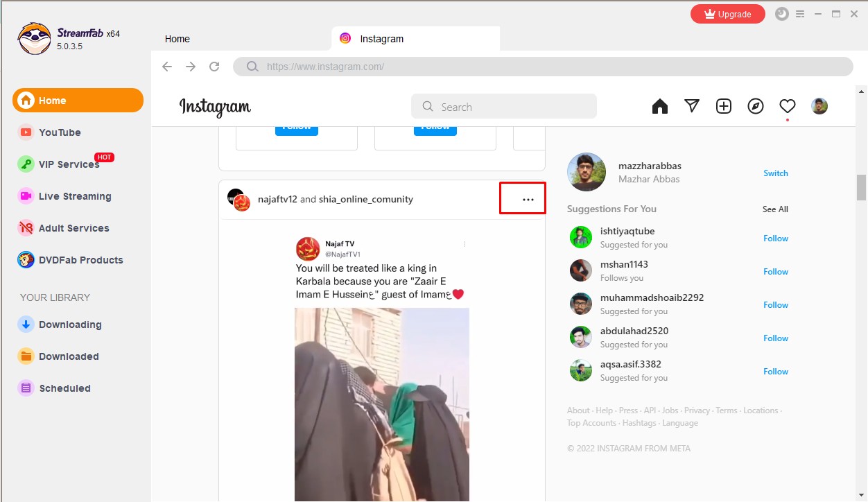Screen dimensions: 868x502
Task: Open DVDFab Products section
Action: tap(71, 260)
